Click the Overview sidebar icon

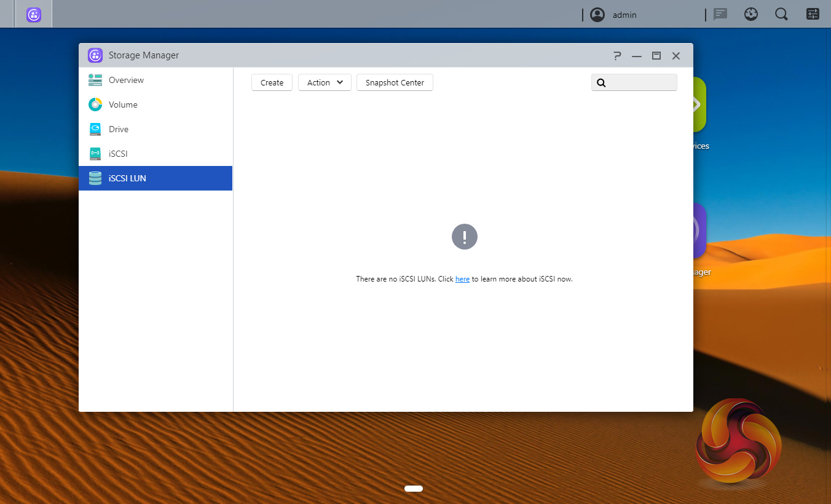pyautogui.click(x=95, y=80)
